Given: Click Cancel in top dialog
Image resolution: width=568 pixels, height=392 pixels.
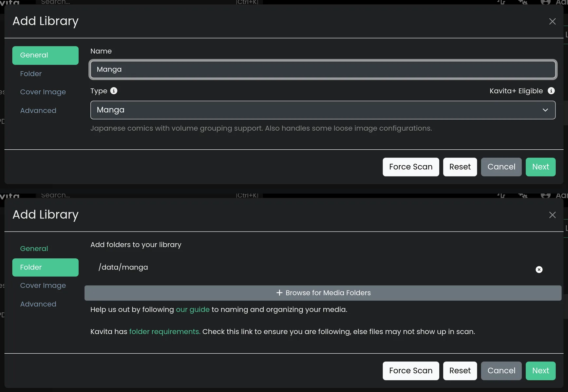Looking at the screenshot, I should point(501,167).
